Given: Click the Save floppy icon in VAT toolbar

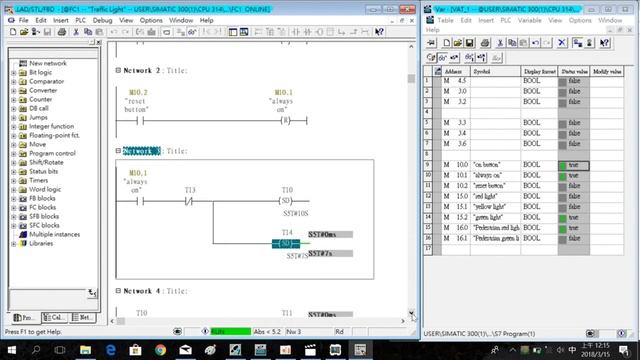Looking at the screenshot, I should (469, 42).
